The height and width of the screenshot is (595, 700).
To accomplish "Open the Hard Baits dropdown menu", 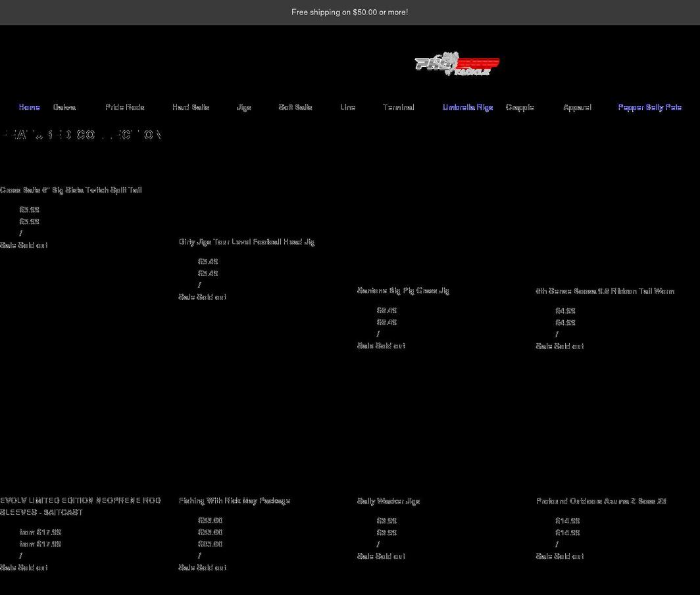I will [191, 107].
